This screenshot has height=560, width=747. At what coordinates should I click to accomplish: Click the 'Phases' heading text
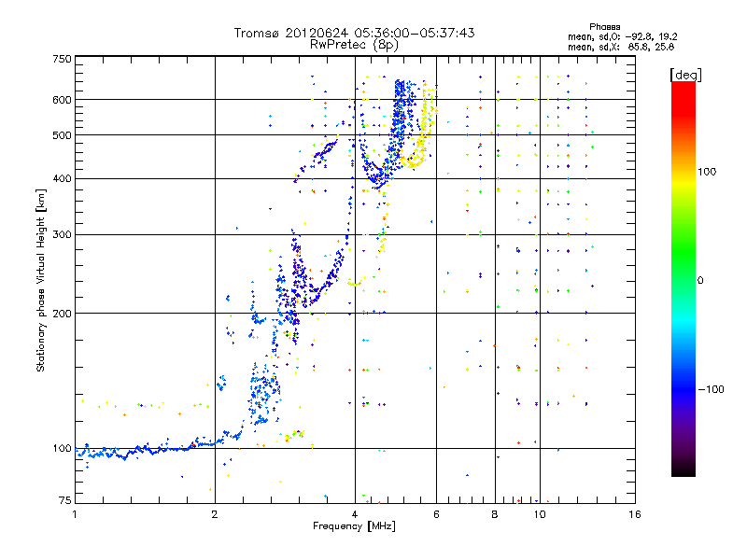click(604, 27)
